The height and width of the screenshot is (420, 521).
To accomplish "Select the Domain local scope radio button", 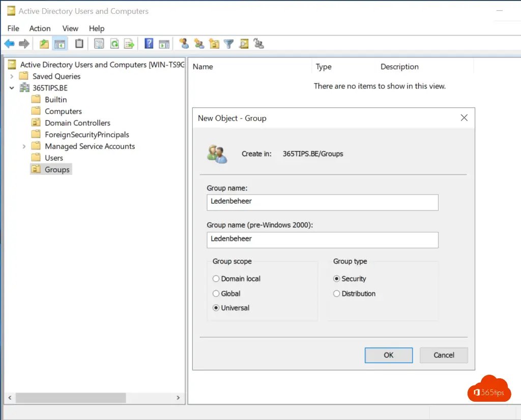I will [216, 279].
